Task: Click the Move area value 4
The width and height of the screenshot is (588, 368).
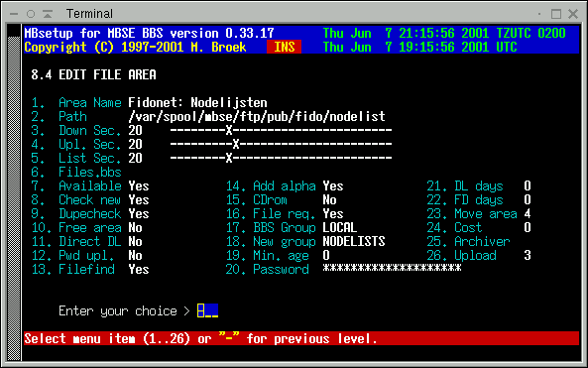Action: 528,213
